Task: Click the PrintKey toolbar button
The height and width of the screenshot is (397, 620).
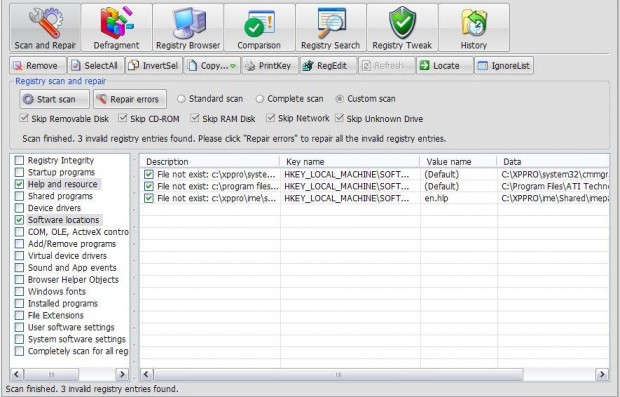Action: coord(270,66)
